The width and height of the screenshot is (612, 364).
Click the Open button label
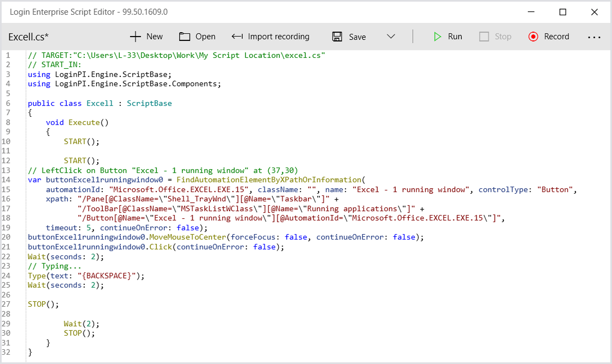point(205,37)
